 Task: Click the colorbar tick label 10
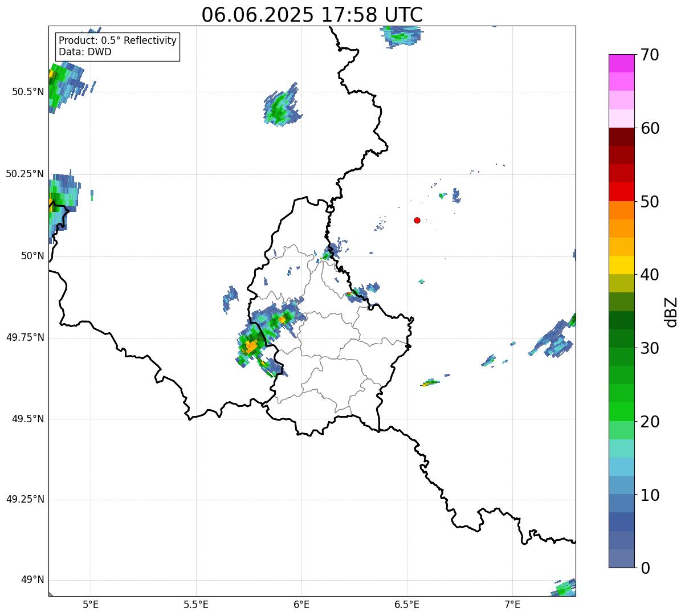point(650,495)
